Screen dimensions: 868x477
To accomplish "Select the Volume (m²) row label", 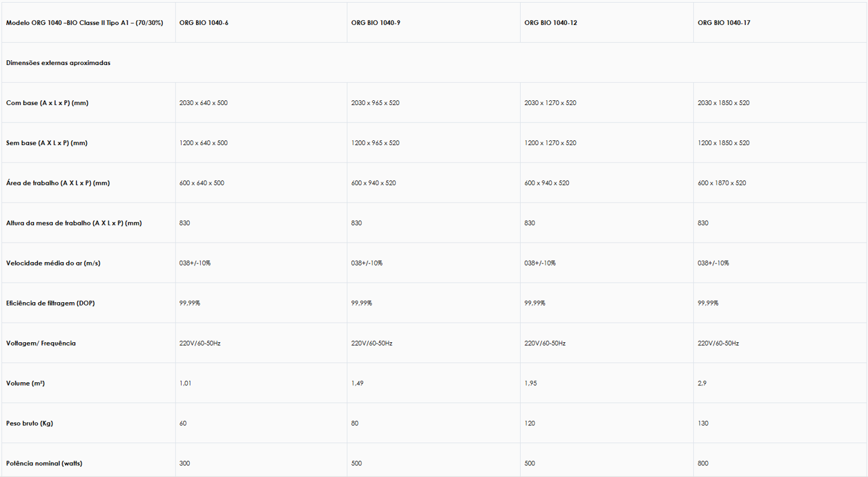I will (25, 383).
